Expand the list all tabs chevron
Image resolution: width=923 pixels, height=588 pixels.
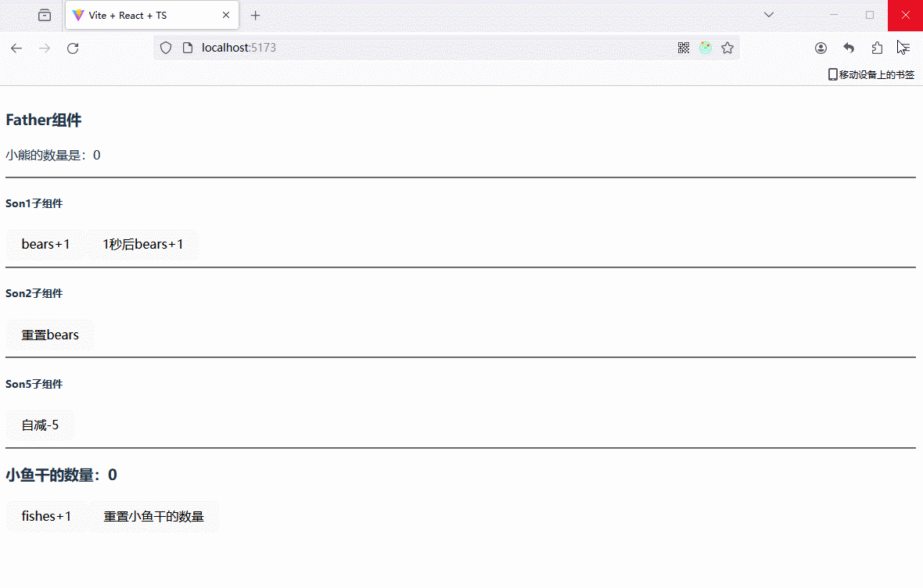click(769, 15)
